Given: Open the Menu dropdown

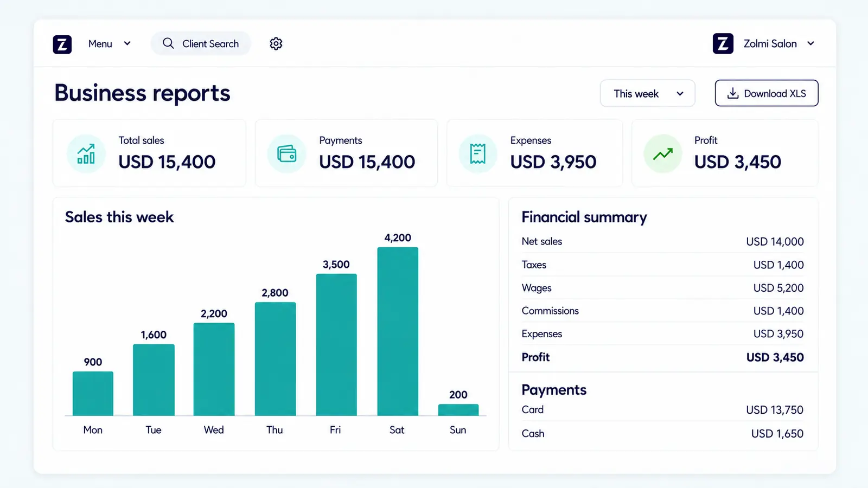Looking at the screenshot, I should tap(110, 44).
